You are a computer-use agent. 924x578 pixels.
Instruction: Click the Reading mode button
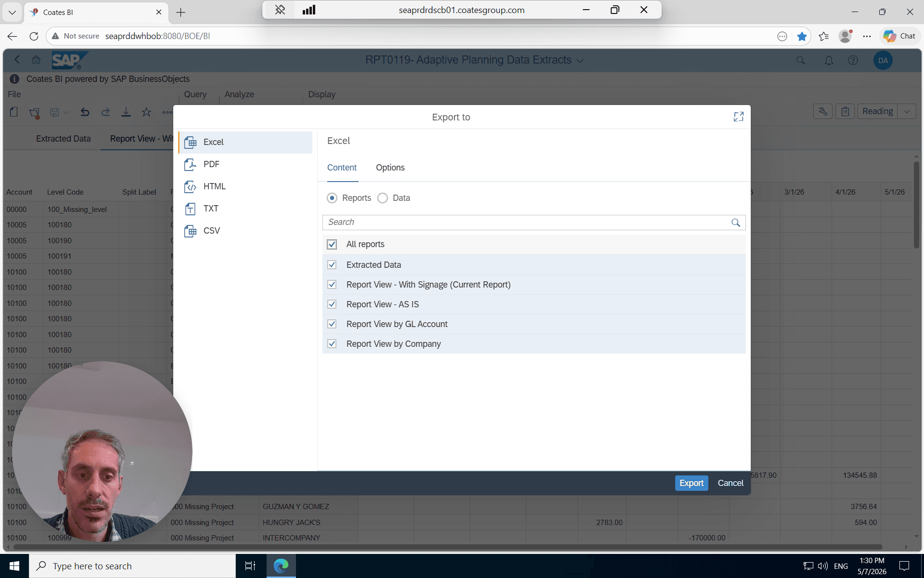click(877, 111)
